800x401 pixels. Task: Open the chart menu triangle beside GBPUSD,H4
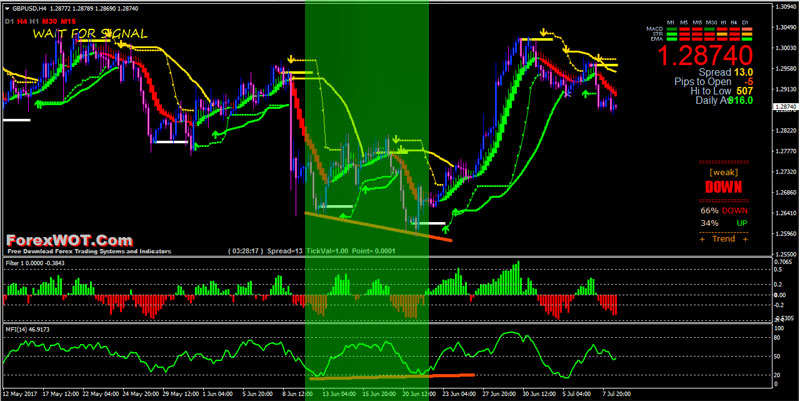click(x=6, y=8)
